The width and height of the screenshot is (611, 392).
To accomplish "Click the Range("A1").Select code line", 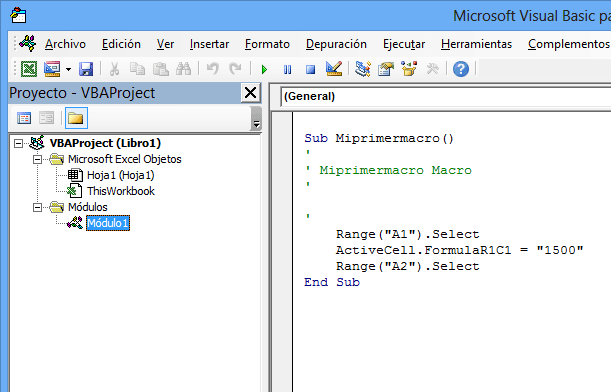I will pyautogui.click(x=408, y=234).
